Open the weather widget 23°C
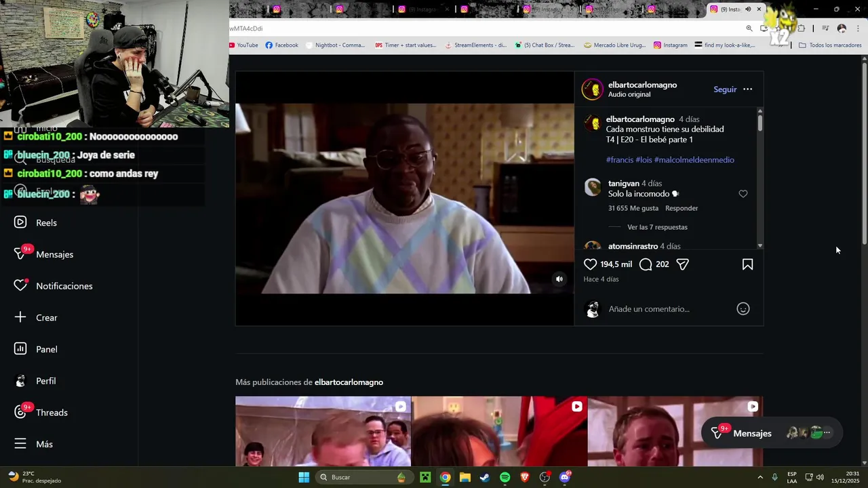The width and height of the screenshot is (868, 488). pyautogui.click(x=34, y=477)
